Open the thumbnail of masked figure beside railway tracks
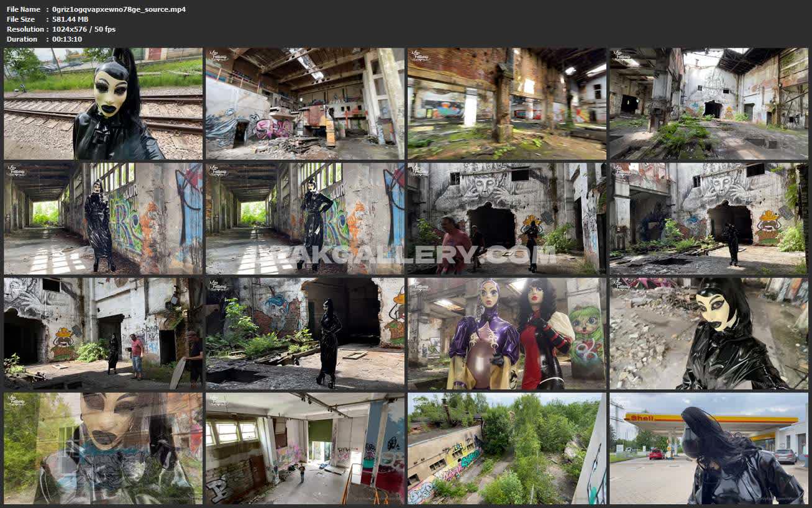 click(103, 104)
